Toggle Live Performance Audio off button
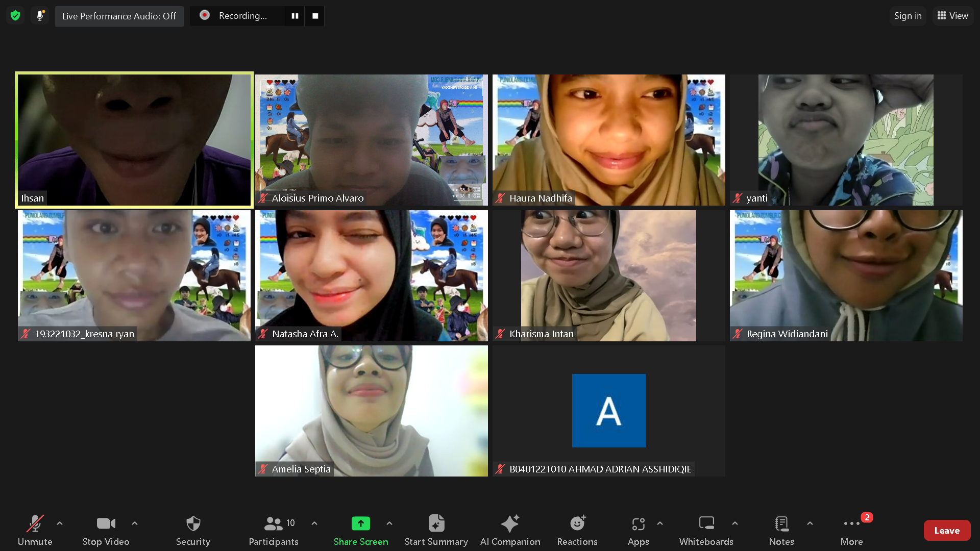The width and height of the screenshot is (980, 551). coord(119,16)
